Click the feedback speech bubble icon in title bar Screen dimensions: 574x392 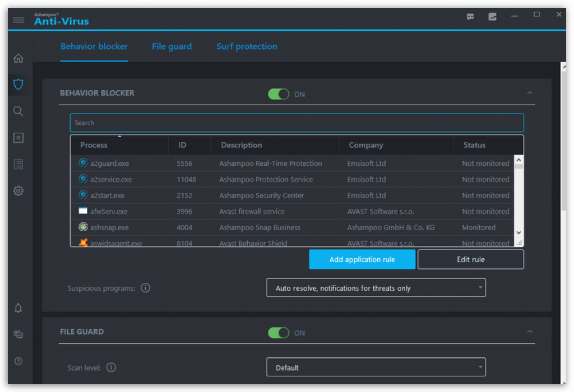[470, 16]
